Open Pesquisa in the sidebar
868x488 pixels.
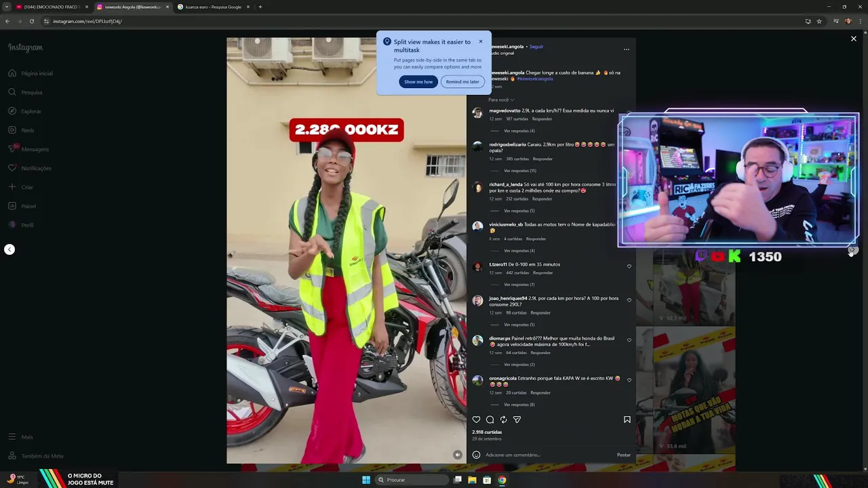point(26,92)
